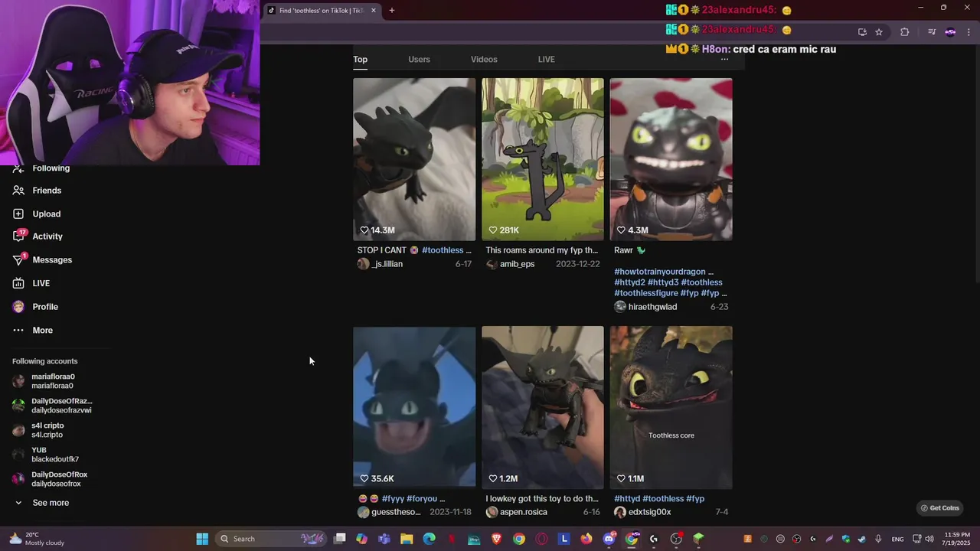Switch to the LIVE results tab
The height and width of the screenshot is (551, 980).
(546, 60)
